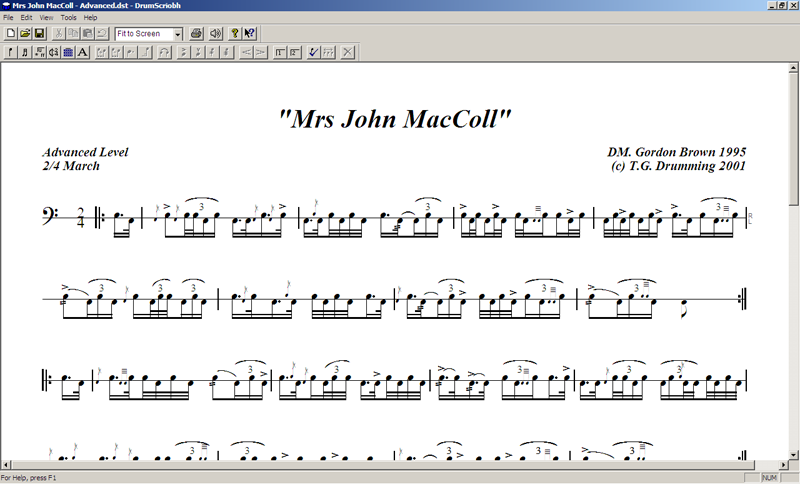Click the first ending bracket icon
The image size is (800, 484).
[280, 52]
